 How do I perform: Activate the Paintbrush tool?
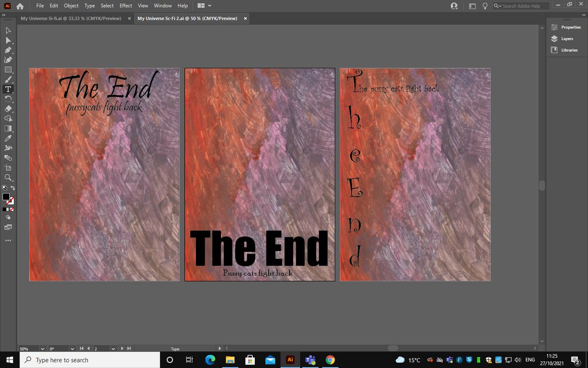8,79
